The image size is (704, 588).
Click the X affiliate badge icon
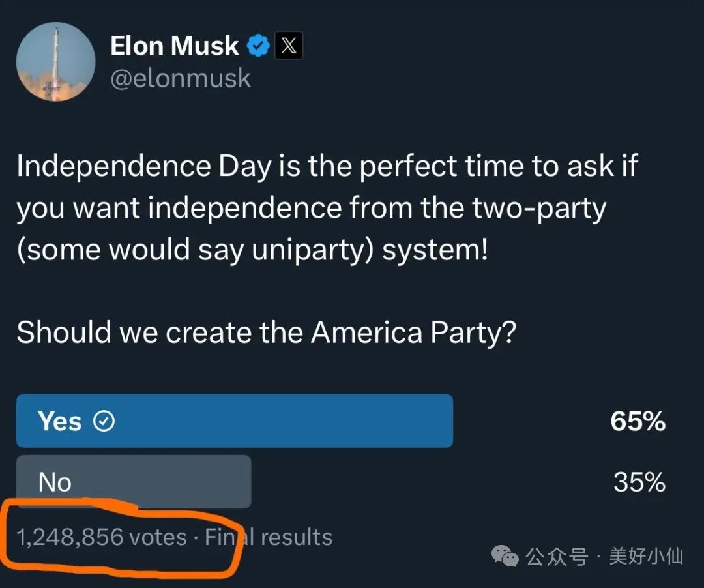[289, 46]
